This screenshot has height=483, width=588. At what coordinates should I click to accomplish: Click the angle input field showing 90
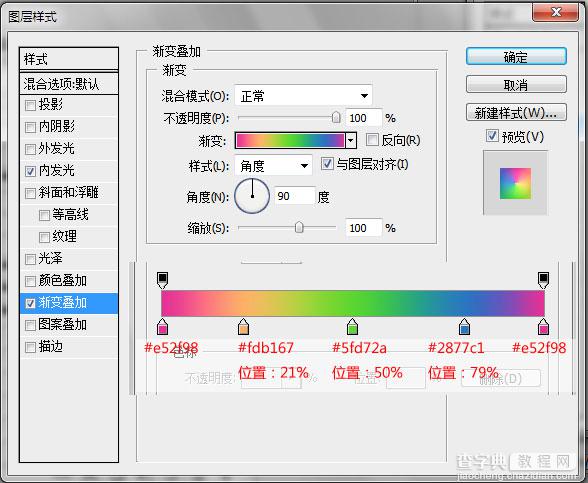click(x=294, y=196)
